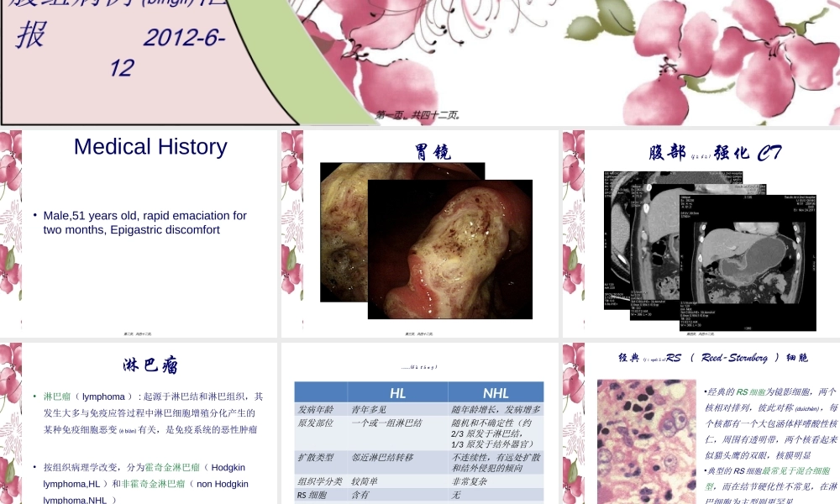
Task: Click the HL column header
Action: [397, 392]
